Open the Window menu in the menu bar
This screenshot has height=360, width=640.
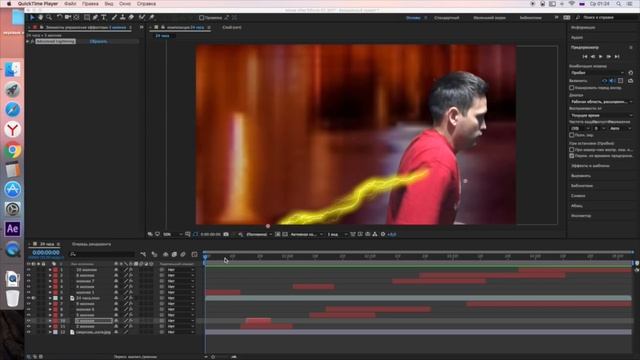click(125, 4)
